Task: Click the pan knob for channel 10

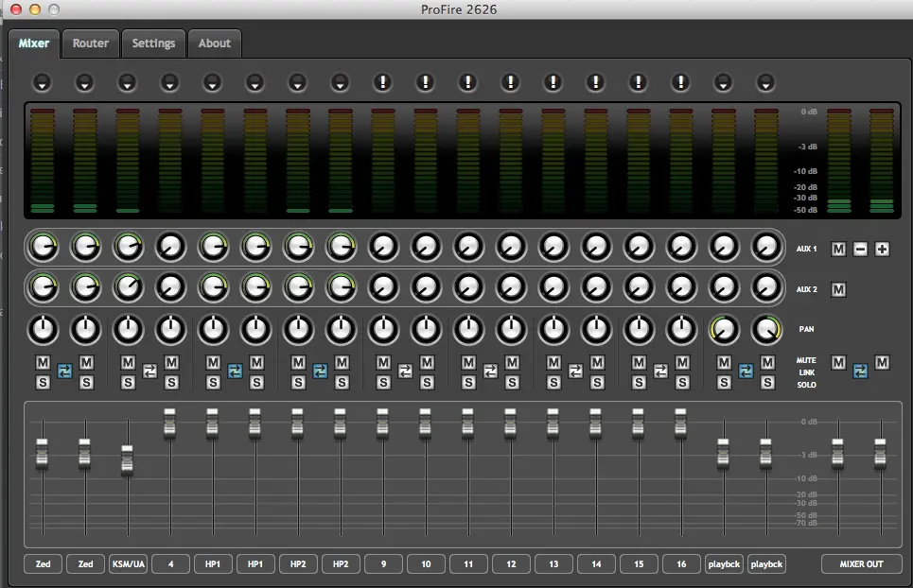Action: pos(426,330)
